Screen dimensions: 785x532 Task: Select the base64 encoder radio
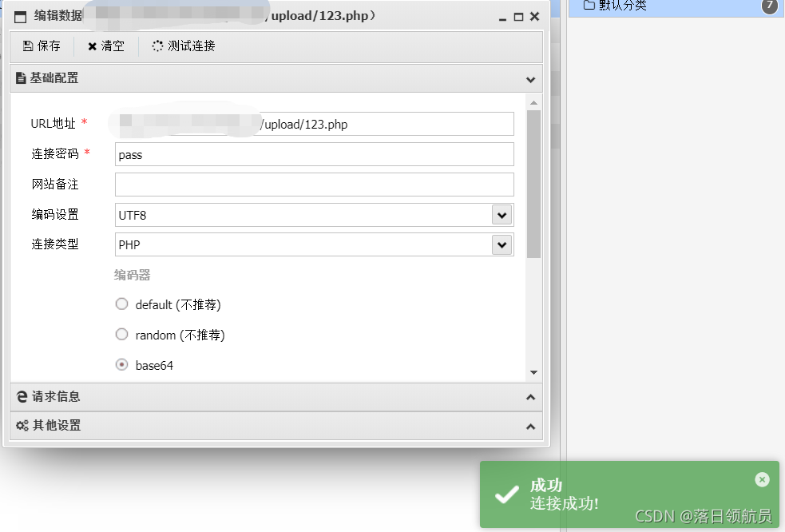[x=121, y=365]
